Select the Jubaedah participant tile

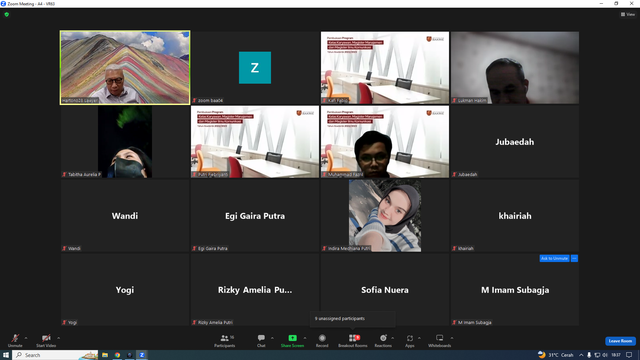coord(515,142)
